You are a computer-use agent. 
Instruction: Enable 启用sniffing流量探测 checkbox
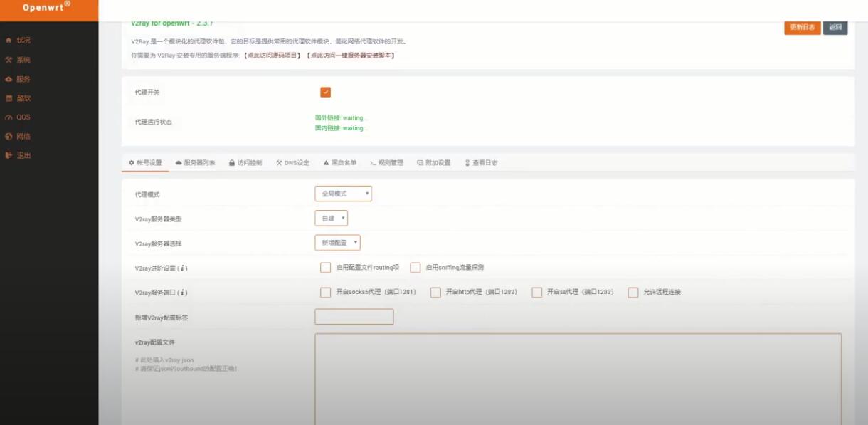pos(416,268)
